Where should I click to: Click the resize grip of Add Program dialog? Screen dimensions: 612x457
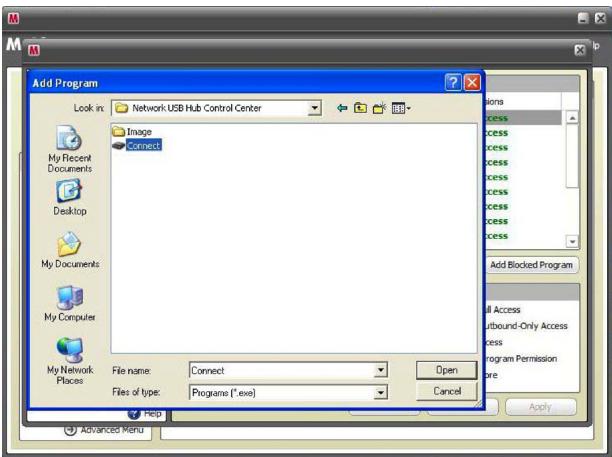478,404
